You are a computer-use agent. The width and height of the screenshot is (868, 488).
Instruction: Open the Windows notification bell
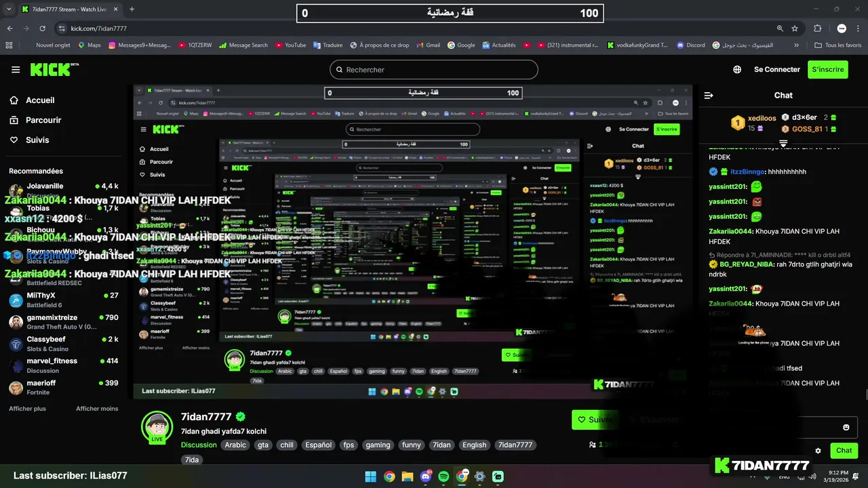click(x=857, y=476)
